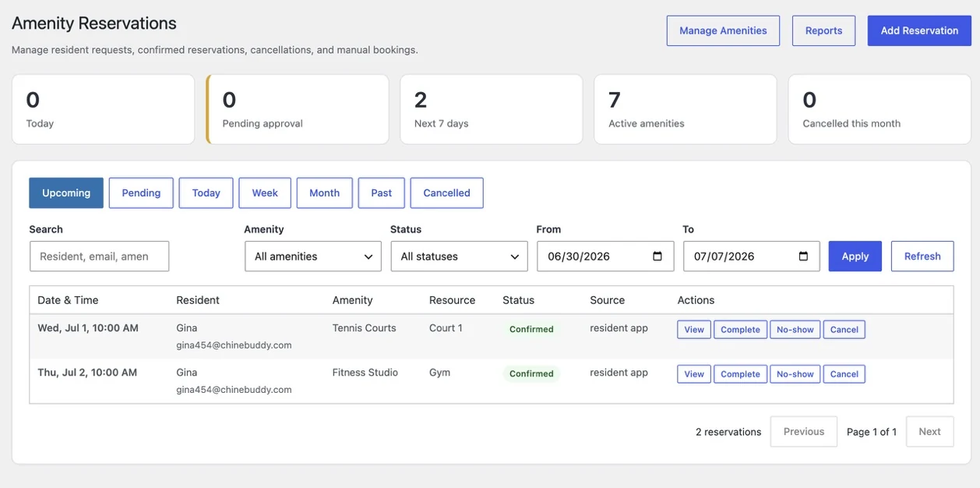
Task: Refresh the reservations list
Action: pyautogui.click(x=922, y=256)
